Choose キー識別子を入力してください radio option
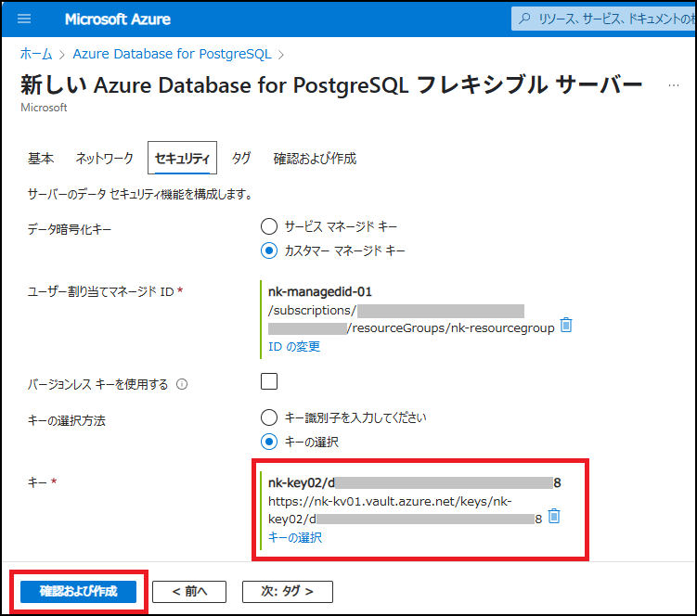Viewport: 697px width, 616px height. 269,417
